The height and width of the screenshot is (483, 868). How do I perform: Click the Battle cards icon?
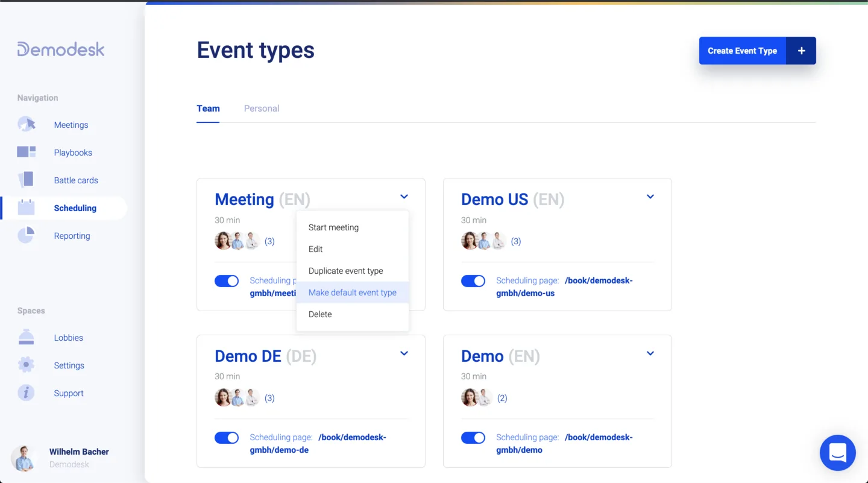(27, 180)
